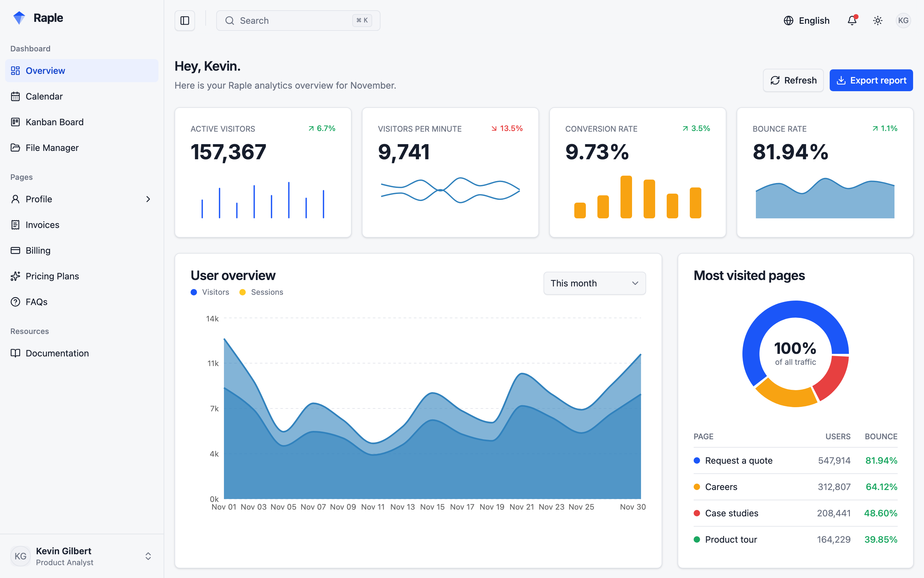Viewport: 924px width, 578px height.
Task: Open the KG avatar in header
Action: point(903,21)
